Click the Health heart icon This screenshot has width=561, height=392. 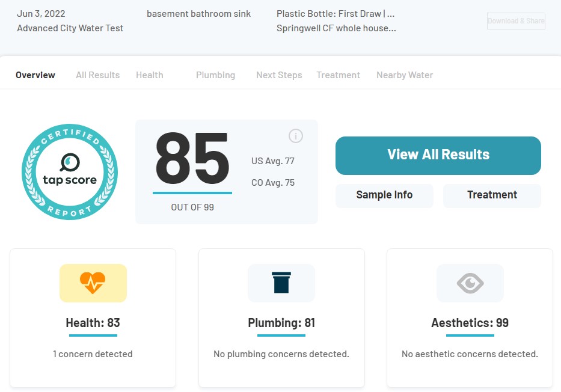click(93, 283)
